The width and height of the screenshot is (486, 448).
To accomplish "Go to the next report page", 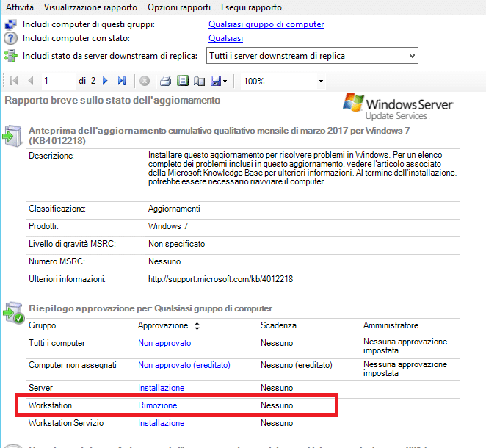I will (105, 81).
